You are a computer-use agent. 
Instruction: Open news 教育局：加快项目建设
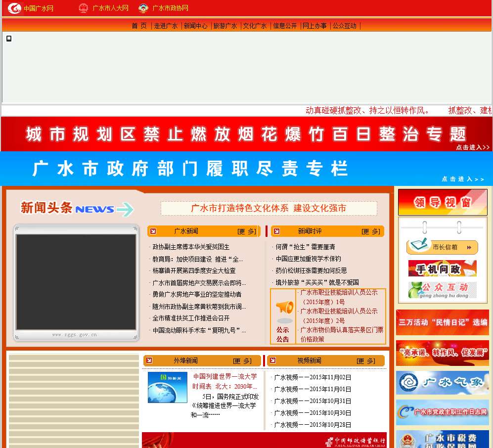coord(197,259)
